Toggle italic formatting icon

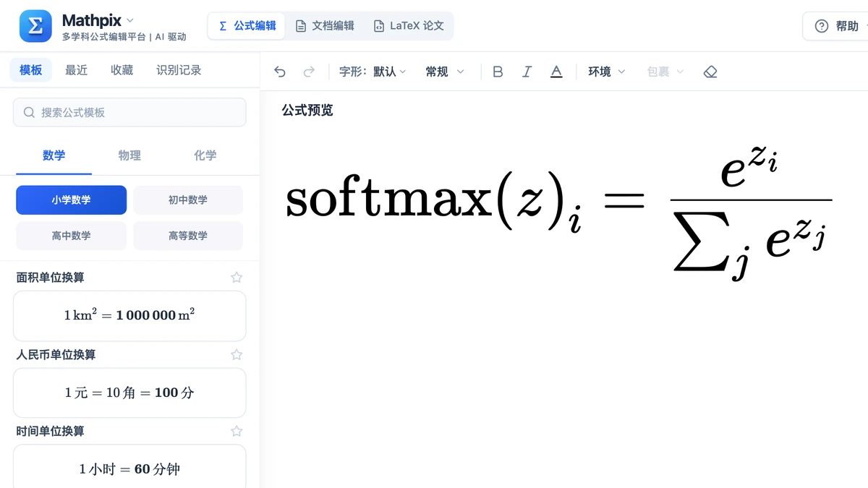(x=527, y=72)
